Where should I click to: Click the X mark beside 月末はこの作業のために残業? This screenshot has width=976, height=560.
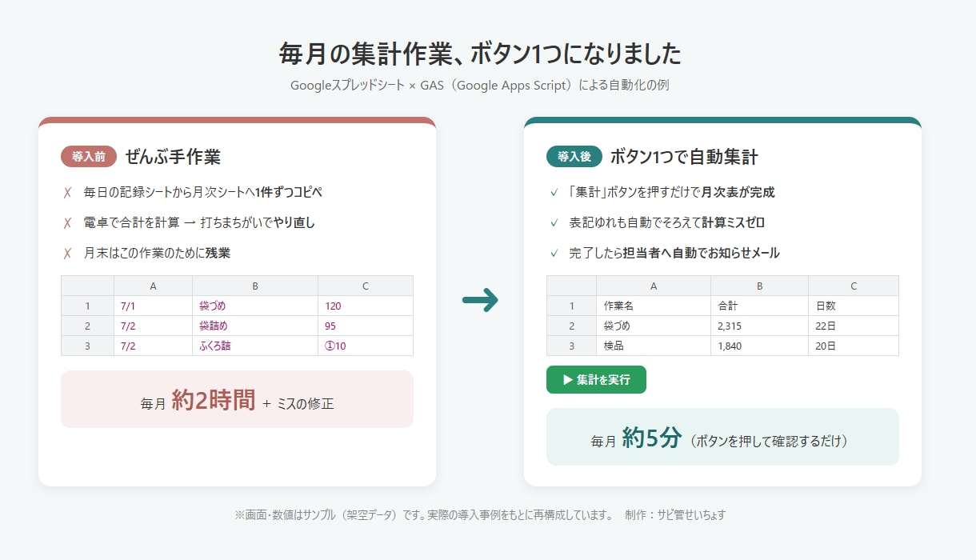pyautogui.click(x=67, y=253)
